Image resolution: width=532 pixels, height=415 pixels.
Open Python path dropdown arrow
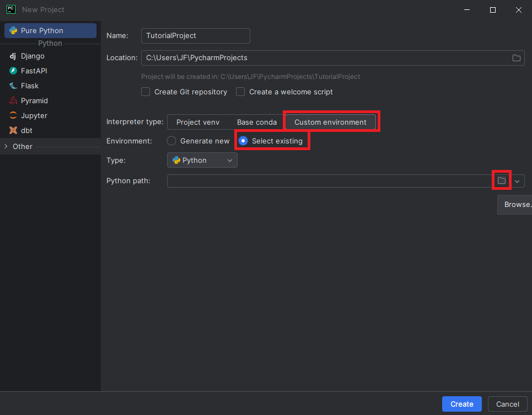pos(517,182)
